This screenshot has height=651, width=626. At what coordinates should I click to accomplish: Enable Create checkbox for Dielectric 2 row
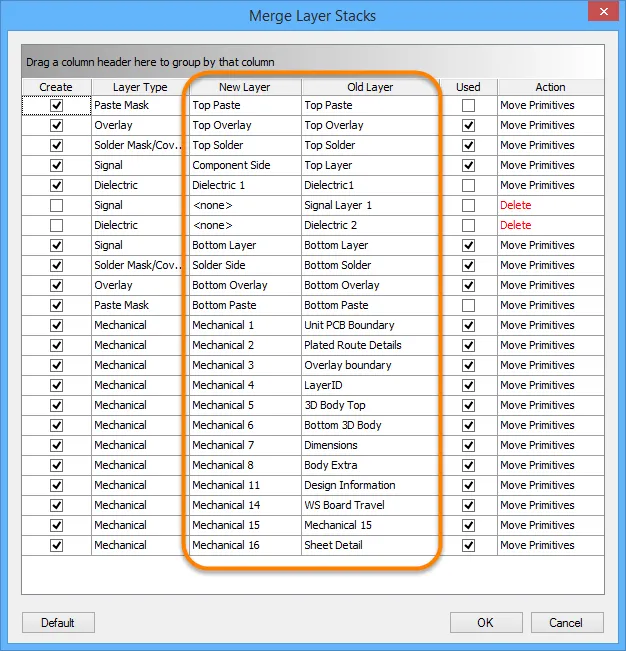pyautogui.click(x=56, y=225)
